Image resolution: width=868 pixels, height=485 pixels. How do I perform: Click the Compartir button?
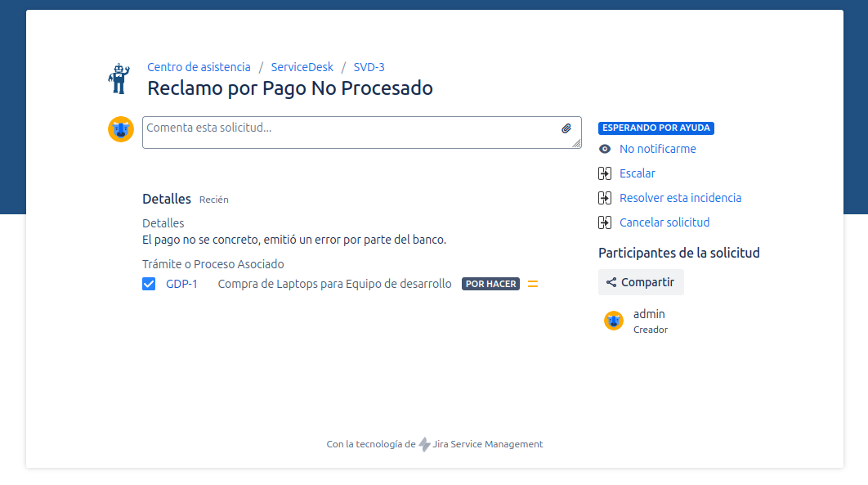pyautogui.click(x=641, y=282)
